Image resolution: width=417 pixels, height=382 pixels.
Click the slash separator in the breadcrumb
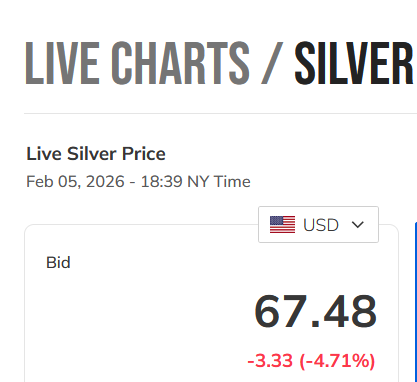click(x=272, y=63)
